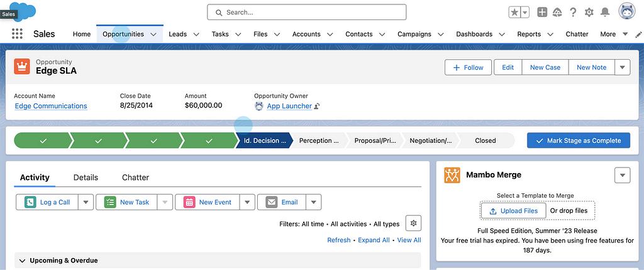Open the App Launcher grid icon
This screenshot has width=644, height=270.
[x=17, y=34]
